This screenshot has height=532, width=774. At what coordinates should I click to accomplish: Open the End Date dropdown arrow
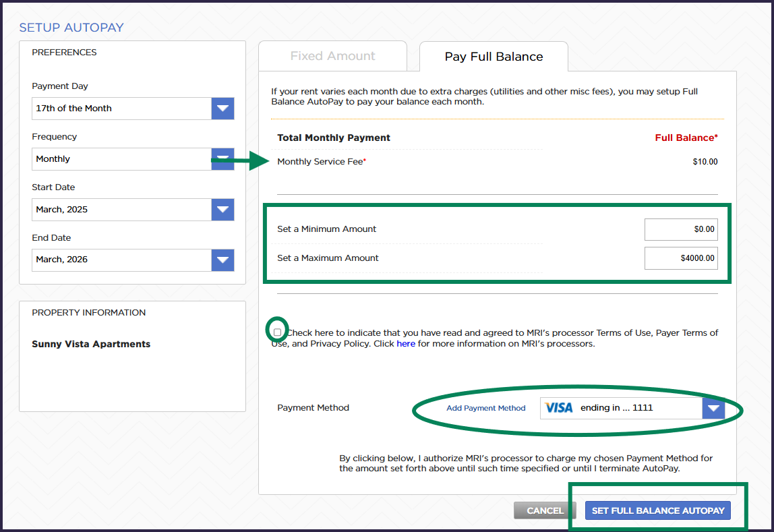(222, 260)
